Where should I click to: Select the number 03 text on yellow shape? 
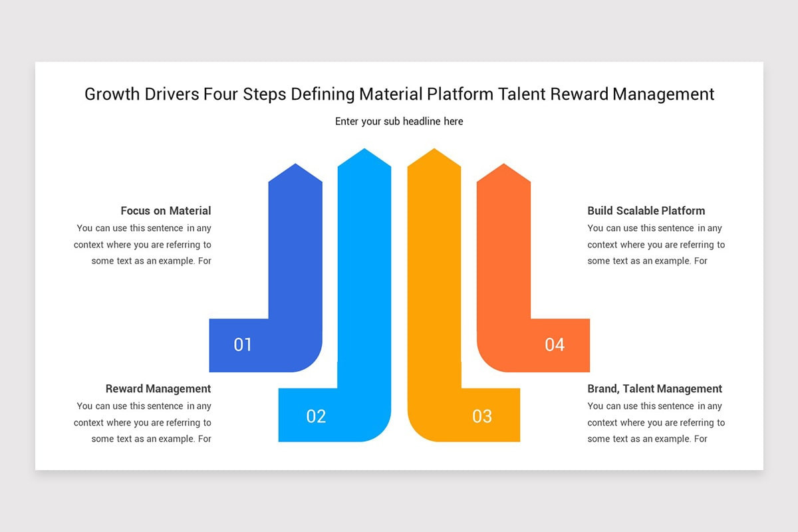pyautogui.click(x=483, y=417)
